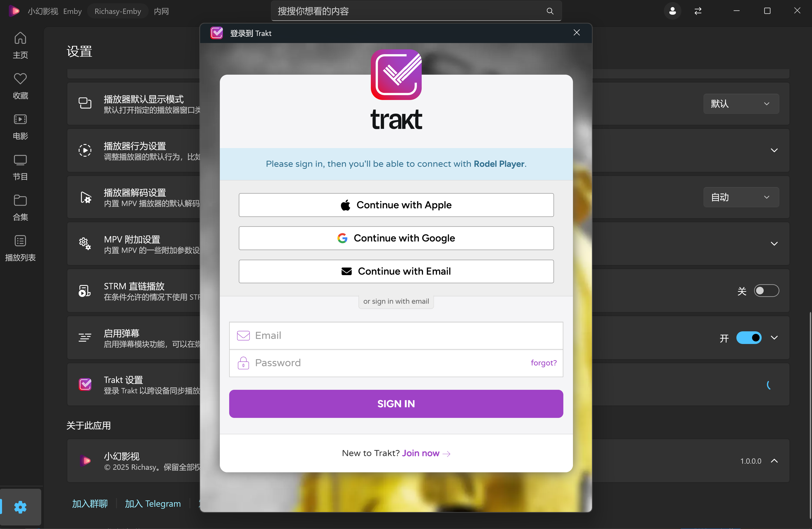Click the 内网 network label
Image resolution: width=812 pixels, height=529 pixels.
[161, 11]
